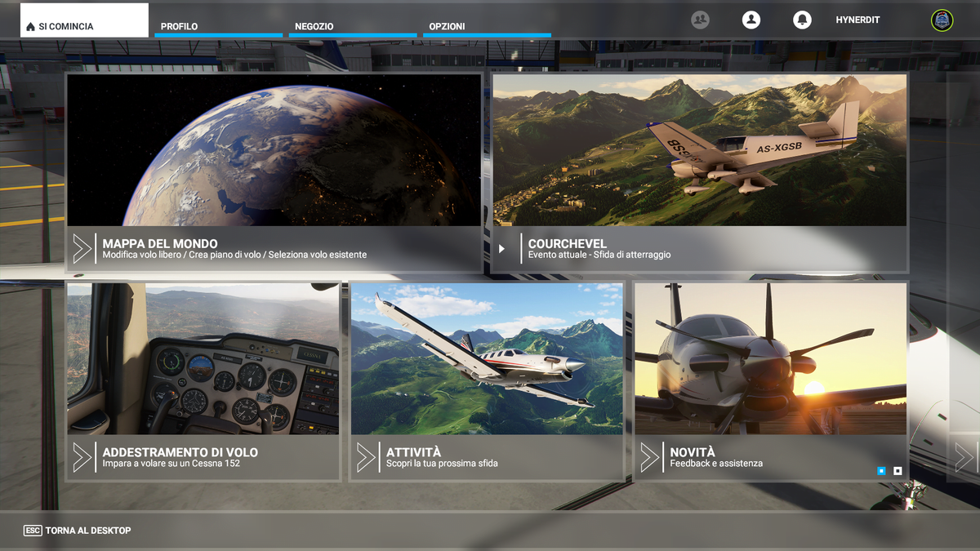980x551 pixels.
Task: Click 'Feedback e assistenza' text
Action: (x=716, y=464)
